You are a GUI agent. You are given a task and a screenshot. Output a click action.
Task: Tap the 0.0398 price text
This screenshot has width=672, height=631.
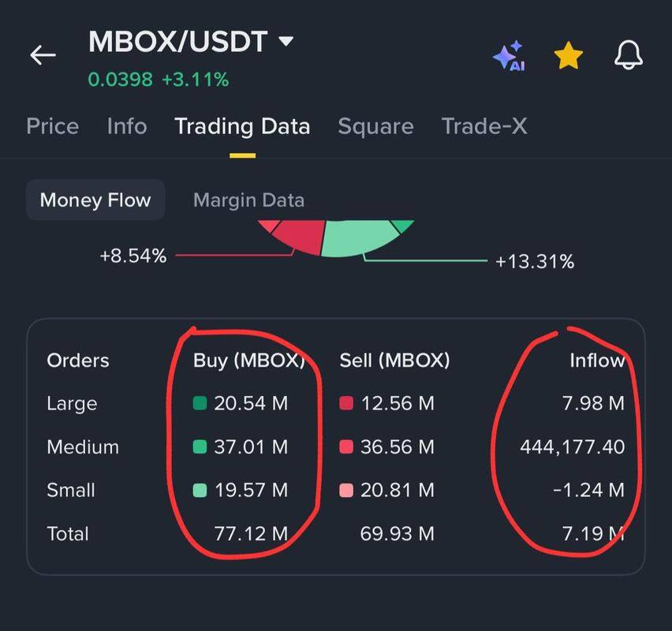point(121,80)
